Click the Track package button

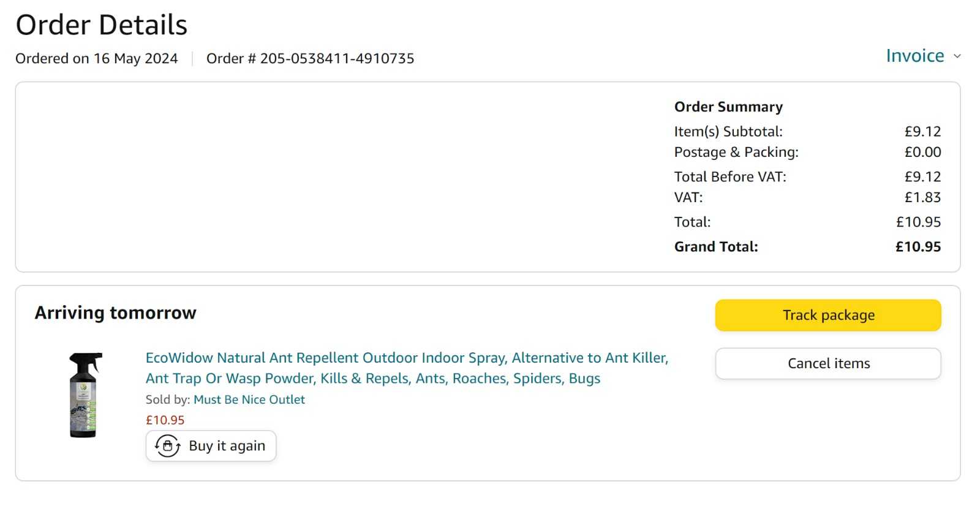[828, 315]
